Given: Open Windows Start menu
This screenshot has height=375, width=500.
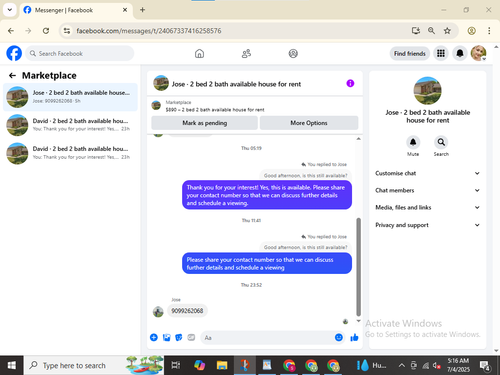Looking at the screenshot, I should tap(11, 365).
